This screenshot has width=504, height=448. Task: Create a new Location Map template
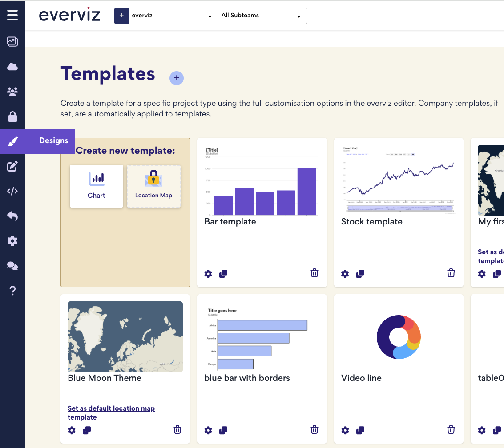click(153, 186)
